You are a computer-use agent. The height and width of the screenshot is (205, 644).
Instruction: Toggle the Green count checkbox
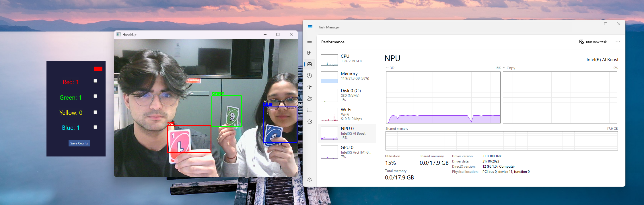[96, 96]
